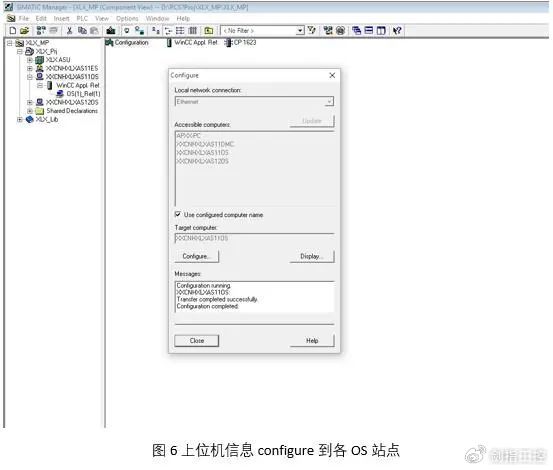Cascade windows using the toolbar icon
The height and width of the screenshot is (470, 553).
pyautogui.click(x=357, y=31)
